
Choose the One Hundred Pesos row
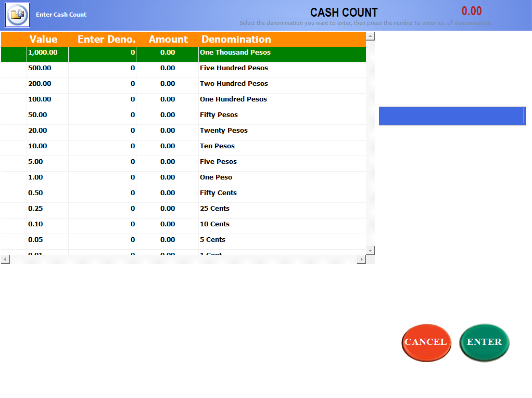tap(233, 99)
